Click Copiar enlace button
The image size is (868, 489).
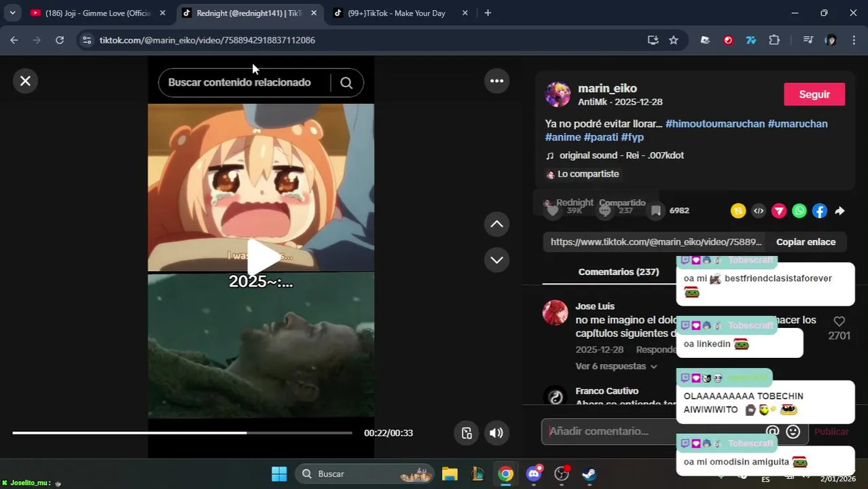tap(806, 242)
